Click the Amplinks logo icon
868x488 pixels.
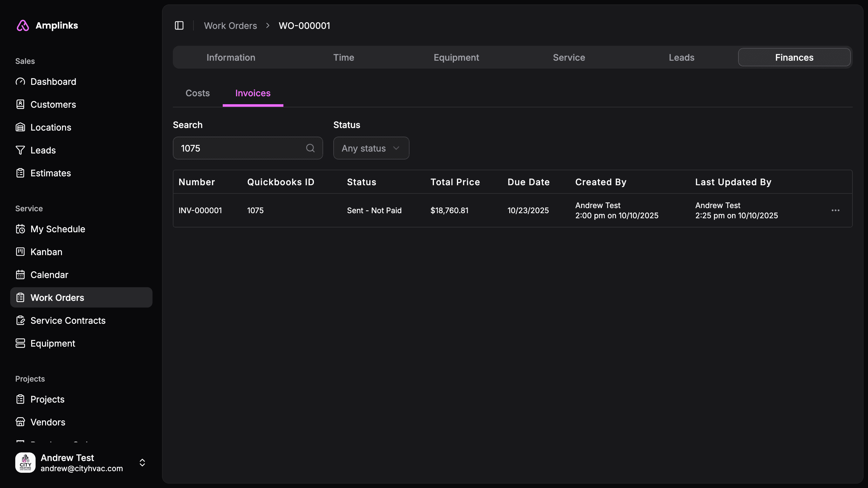tap(23, 26)
